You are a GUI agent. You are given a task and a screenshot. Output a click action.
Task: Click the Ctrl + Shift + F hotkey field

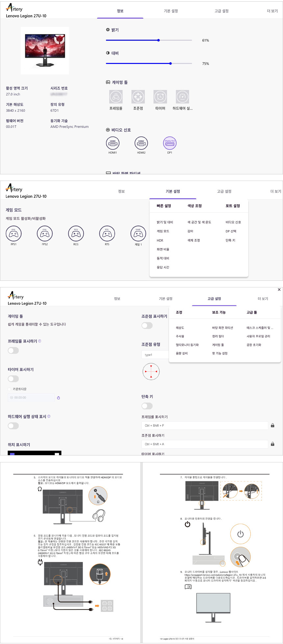[x=205, y=425]
